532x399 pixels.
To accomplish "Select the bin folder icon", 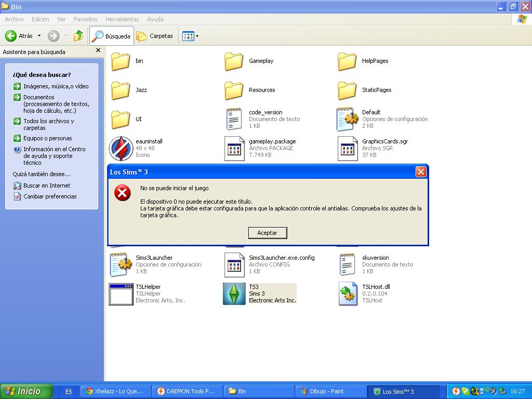I will 120,61.
